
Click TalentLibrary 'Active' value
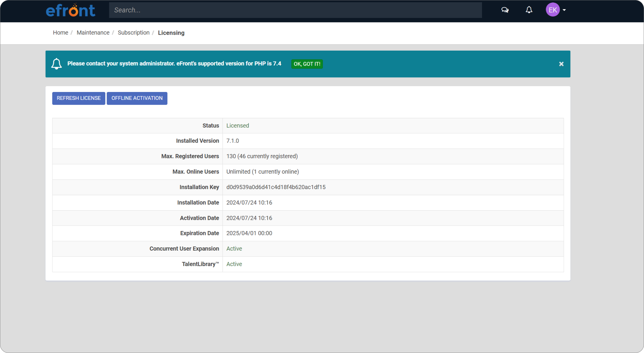(x=234, y=264)
